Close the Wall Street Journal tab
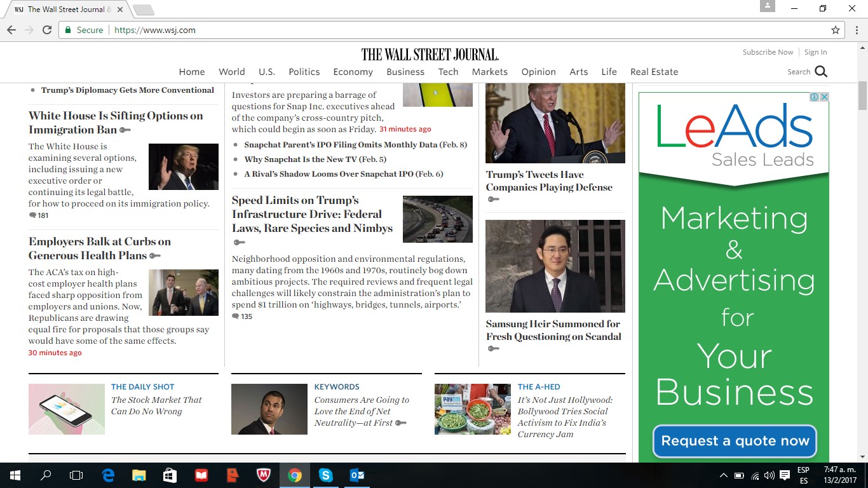The image size is (868, 488). coord(120,10)
